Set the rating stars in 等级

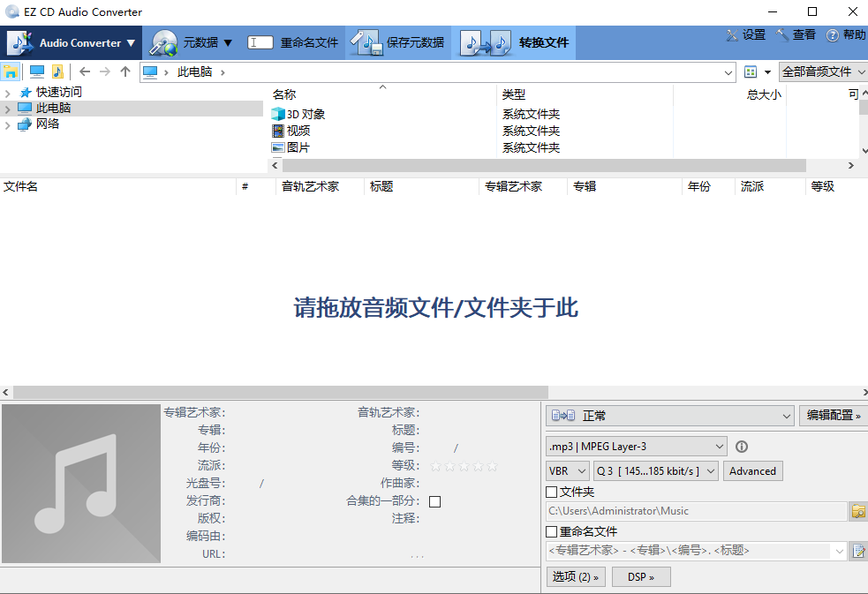pyautogui.click(x=464, y=466)
